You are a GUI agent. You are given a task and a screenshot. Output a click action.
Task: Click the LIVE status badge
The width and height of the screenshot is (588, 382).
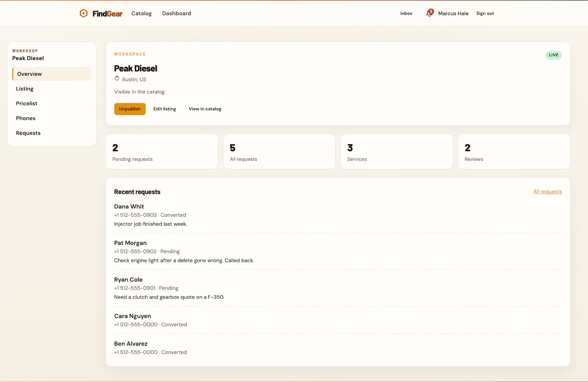click(x=553, y=55)
